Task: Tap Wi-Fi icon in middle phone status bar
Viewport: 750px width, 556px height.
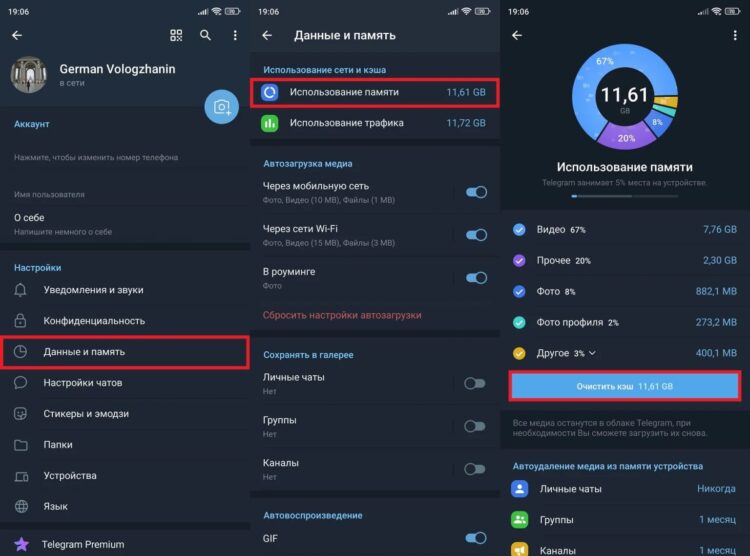Action: tap(466, 11)
